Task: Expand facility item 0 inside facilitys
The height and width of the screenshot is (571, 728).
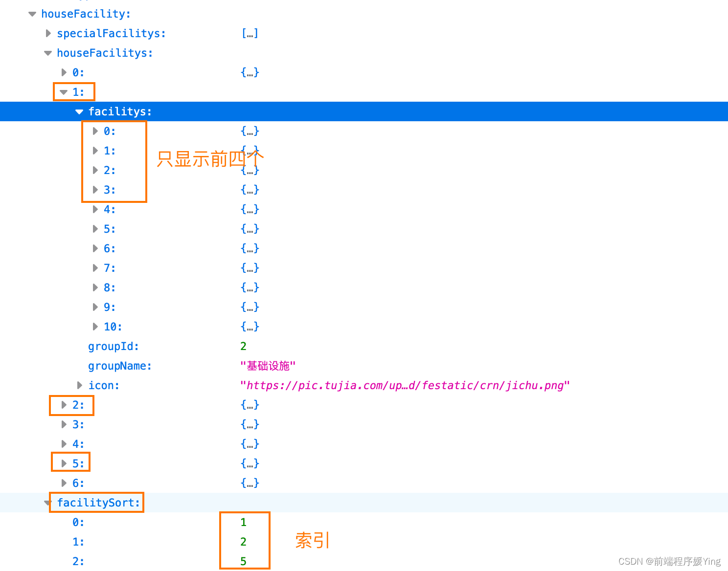Action: (x=95, y=131)
